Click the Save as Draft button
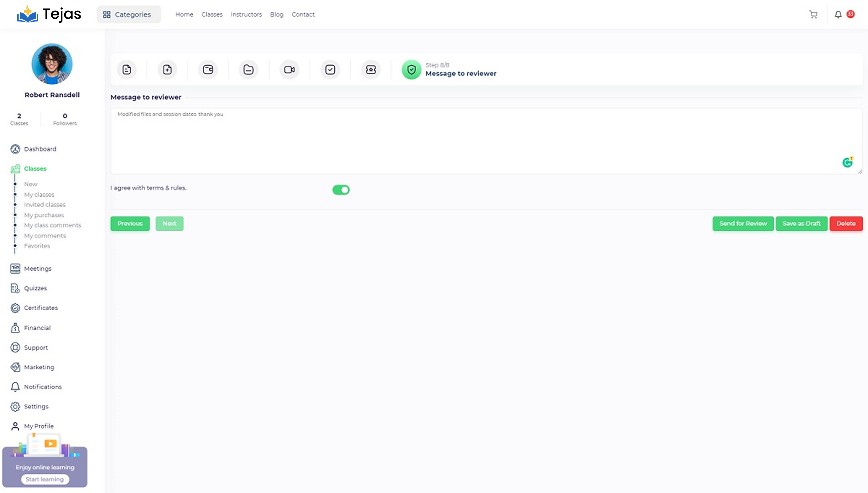 (x=801, y=223)
